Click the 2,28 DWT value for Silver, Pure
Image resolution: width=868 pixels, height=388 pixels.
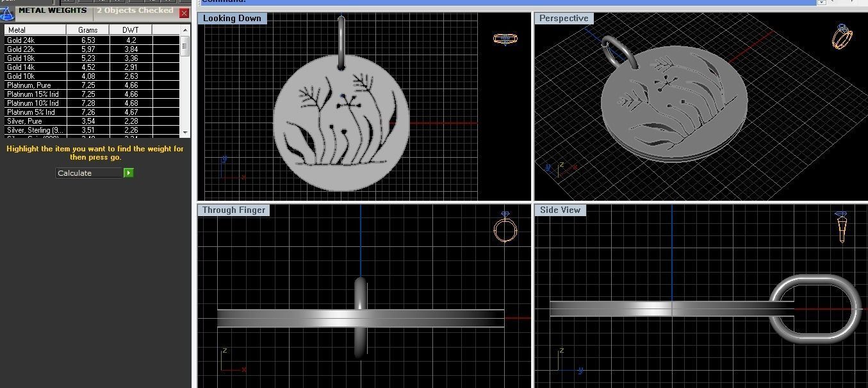pyautogui.click(x=131, y=121)
